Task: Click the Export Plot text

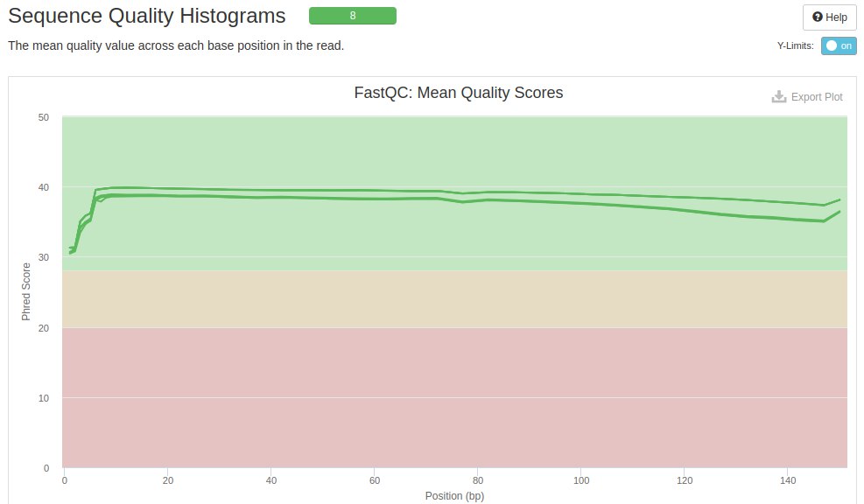Action: pos(817,97)
